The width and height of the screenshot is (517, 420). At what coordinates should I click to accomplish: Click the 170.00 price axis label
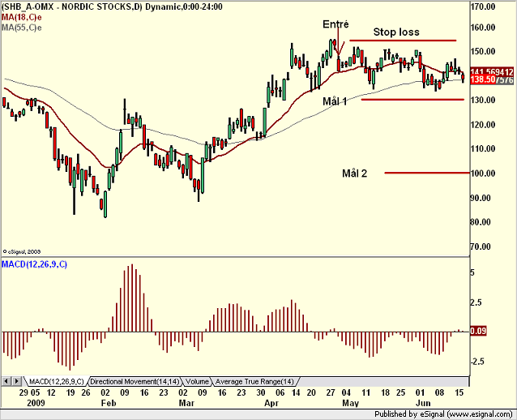(483, 6)
